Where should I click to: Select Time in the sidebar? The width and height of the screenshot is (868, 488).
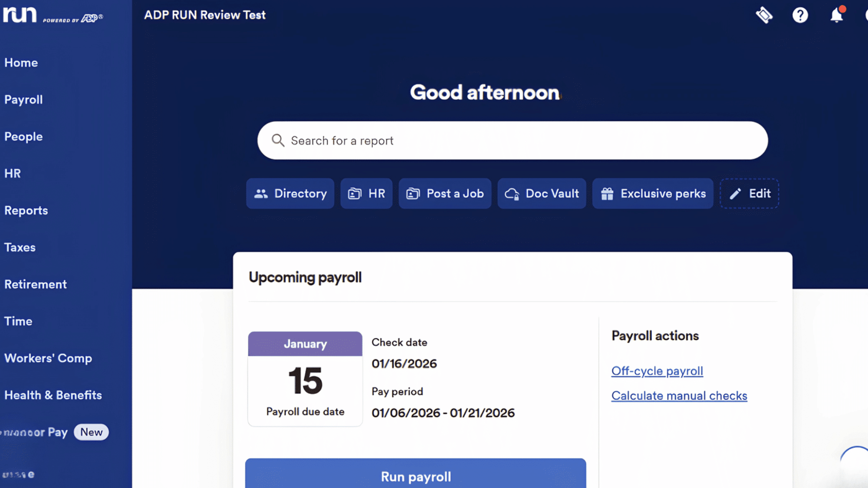18,321
